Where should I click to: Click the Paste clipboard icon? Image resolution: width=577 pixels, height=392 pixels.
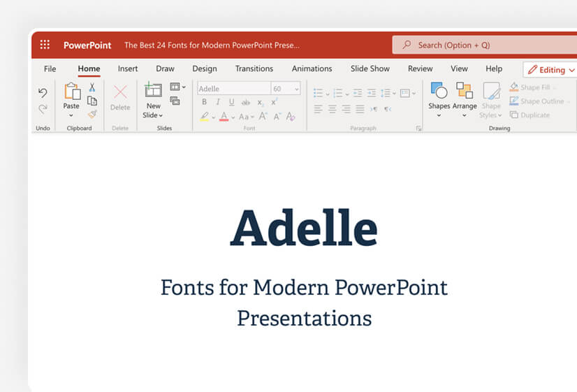(72, 92)
